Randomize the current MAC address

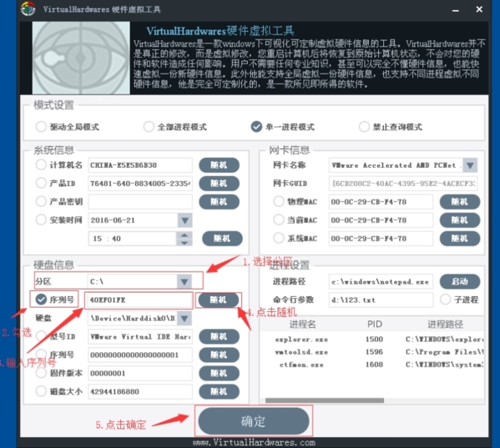click(460, 220)
